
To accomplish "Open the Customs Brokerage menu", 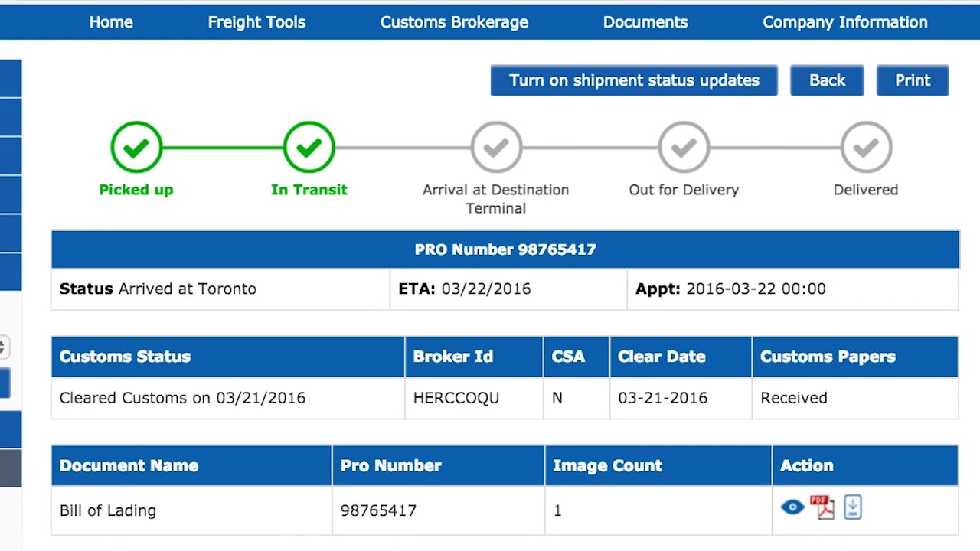I will tap(454, 22).
